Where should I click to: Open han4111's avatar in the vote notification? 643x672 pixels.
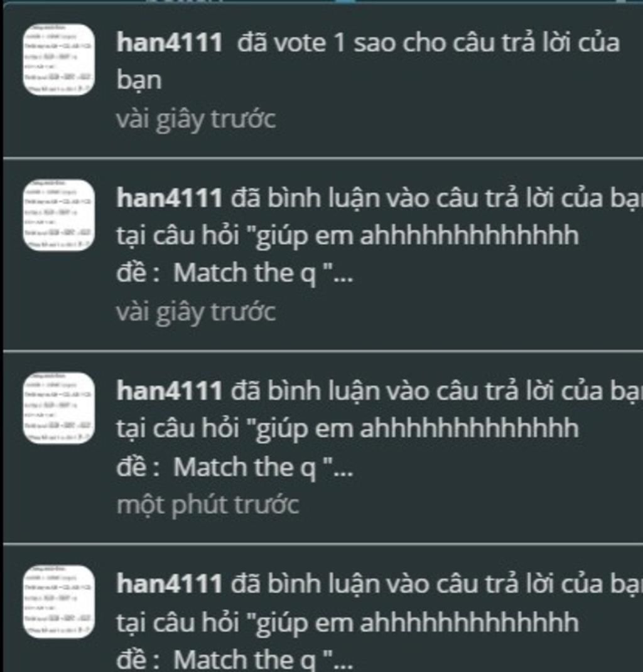pyautogui.click(x=59, y=60)
